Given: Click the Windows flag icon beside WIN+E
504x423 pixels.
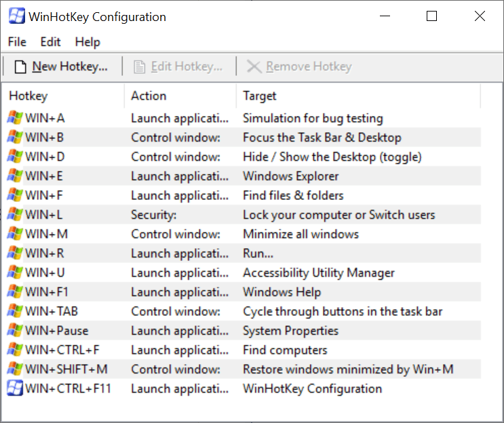Looking at the screenshot, I should pos(15,176).
